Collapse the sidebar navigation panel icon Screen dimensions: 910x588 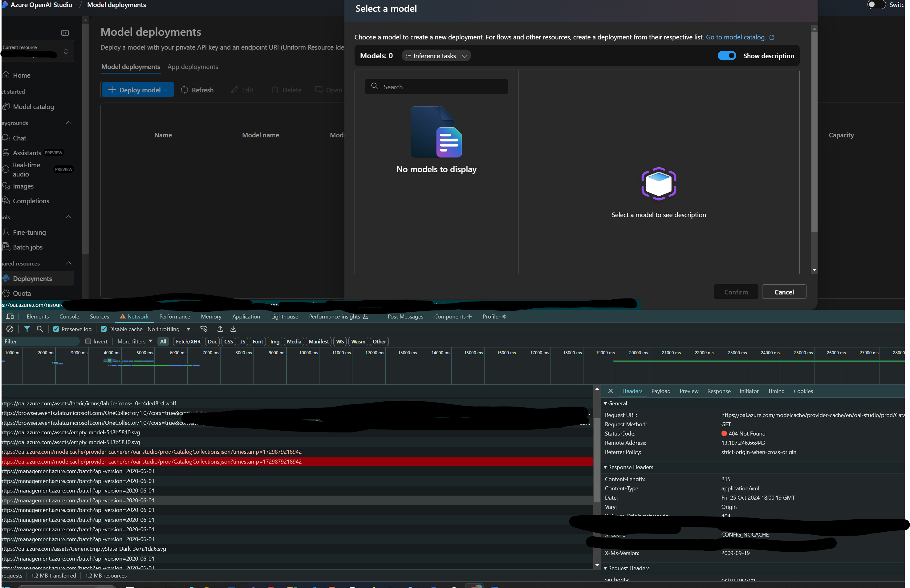[x=65, y=33]
